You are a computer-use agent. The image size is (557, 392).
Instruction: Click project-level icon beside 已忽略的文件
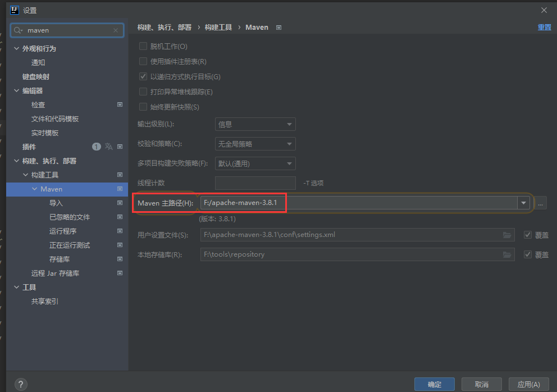pyautogui.click(x=120, y=217)
